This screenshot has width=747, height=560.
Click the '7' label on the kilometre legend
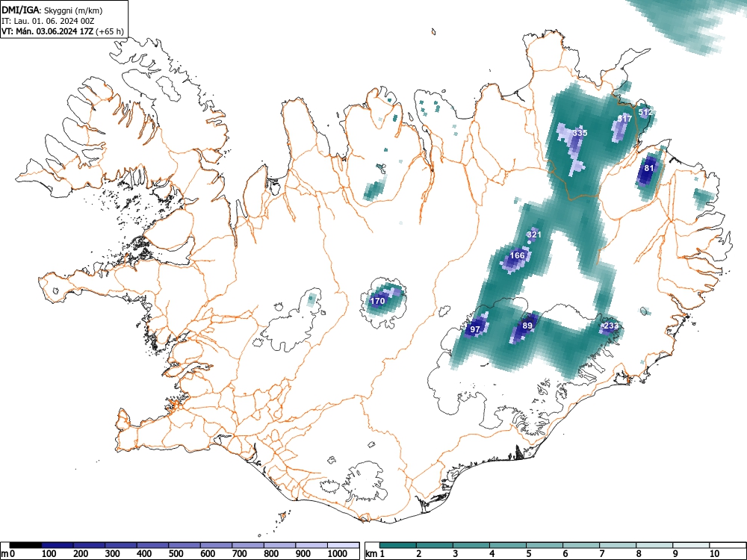[602, 554]
